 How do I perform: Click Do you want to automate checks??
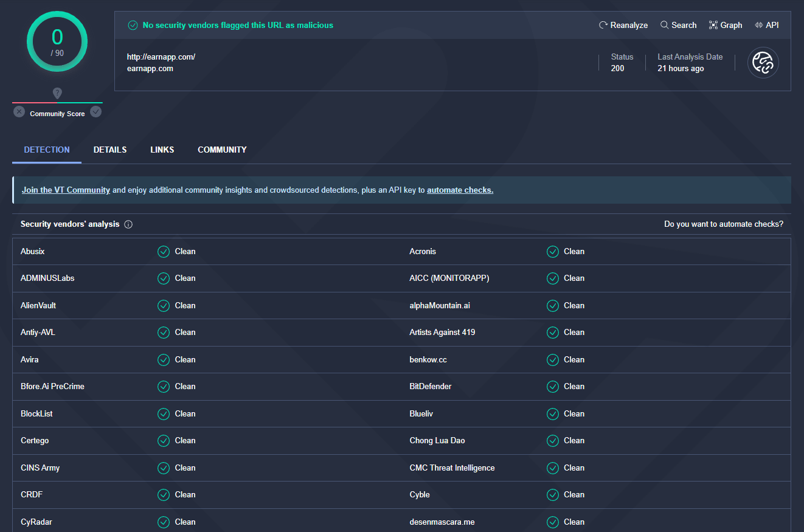click(724, 224)
